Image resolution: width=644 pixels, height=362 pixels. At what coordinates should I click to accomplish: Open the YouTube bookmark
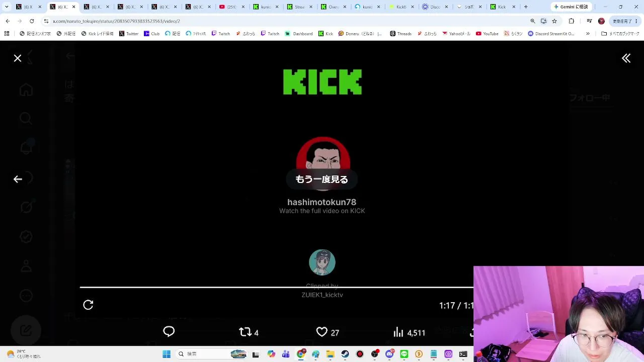click(487, 34)
